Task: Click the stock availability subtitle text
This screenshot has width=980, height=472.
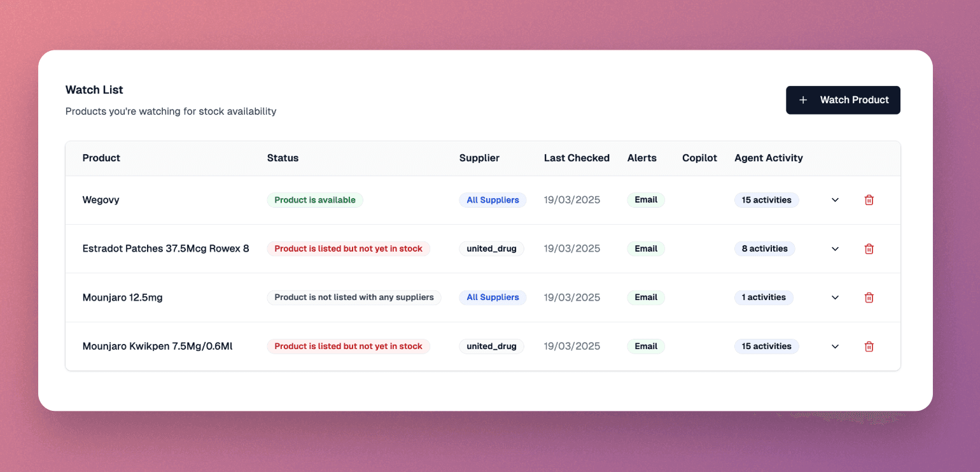Action: pyautogui.click(x=171, y=111)
